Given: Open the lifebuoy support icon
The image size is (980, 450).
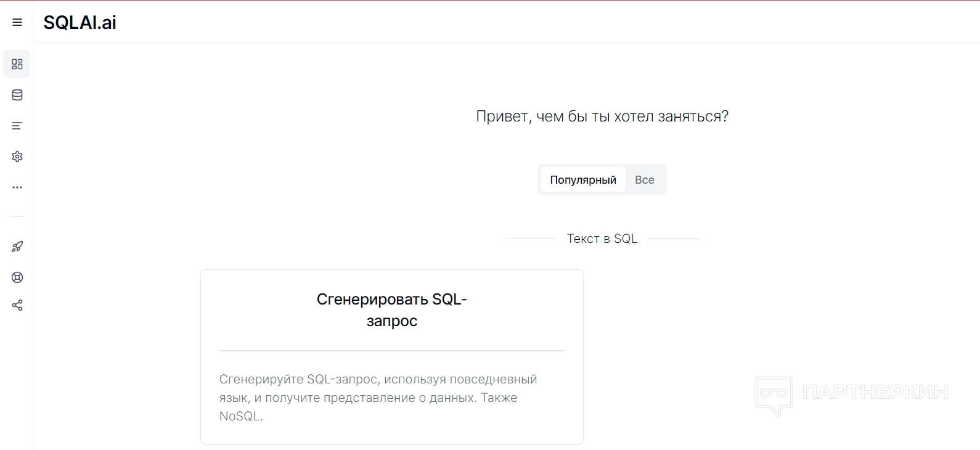Looking at the screenshot, I should coord(17,277).
